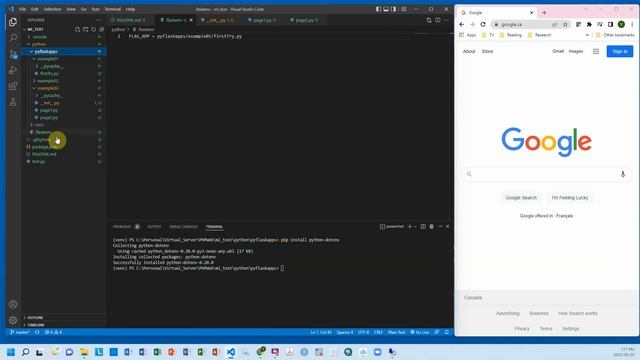
Task: Click Go Live in status bar
Action: click(x=420, y=332)
